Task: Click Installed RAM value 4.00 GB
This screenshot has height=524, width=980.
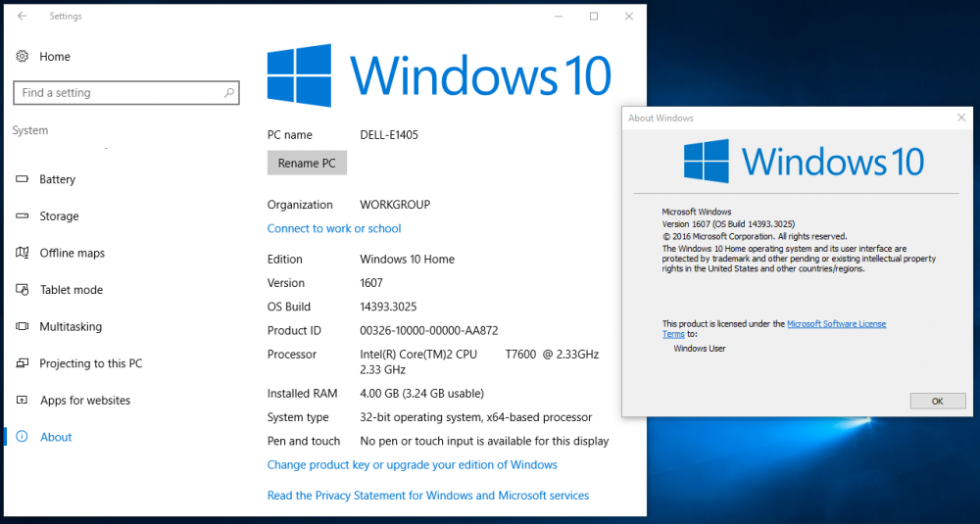Action: [421, 394]
